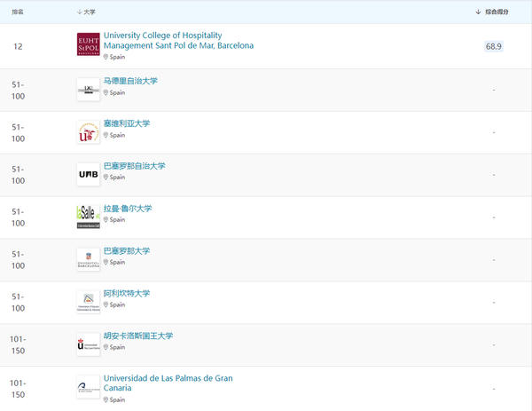
Task: Click the 阿利坎特大学 logo thumbnail
Action: coord(88,302)
